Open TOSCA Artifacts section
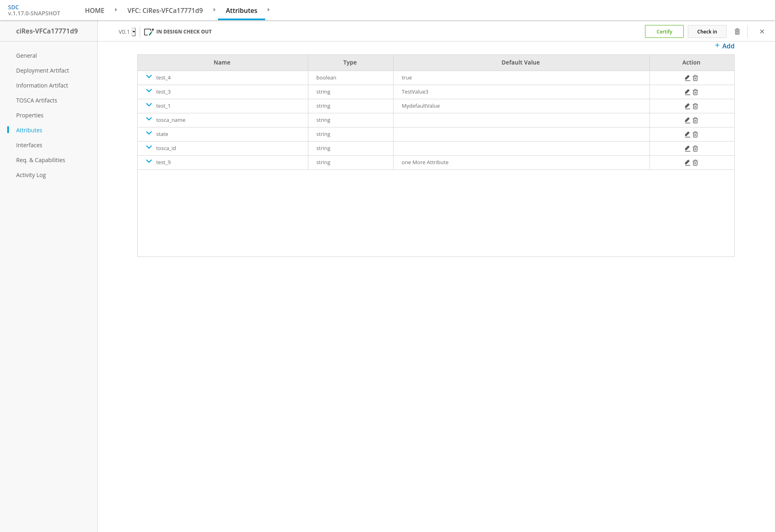Image resolution: width=775 pixels, height=532 pixels. 36,100
